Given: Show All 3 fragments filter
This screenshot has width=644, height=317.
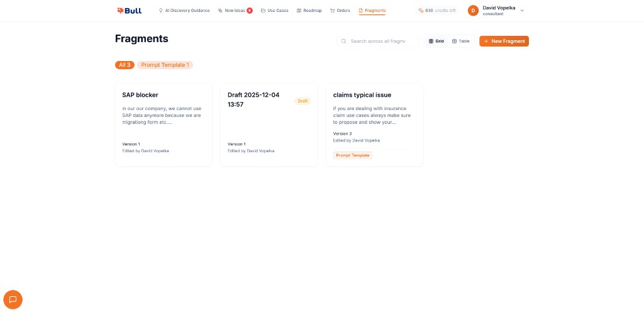Looking at the screenshot, I should click(125, 65).
